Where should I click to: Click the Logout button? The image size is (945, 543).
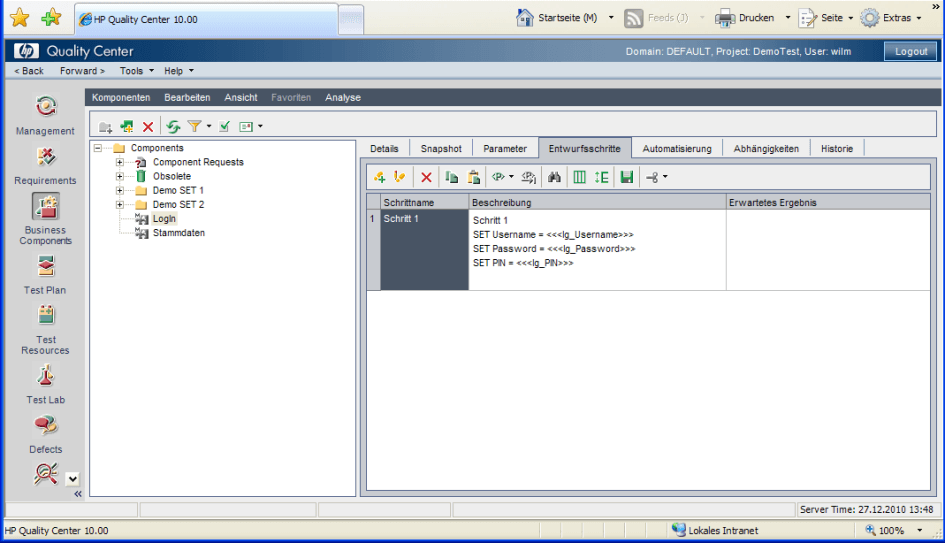pos(910,52)
